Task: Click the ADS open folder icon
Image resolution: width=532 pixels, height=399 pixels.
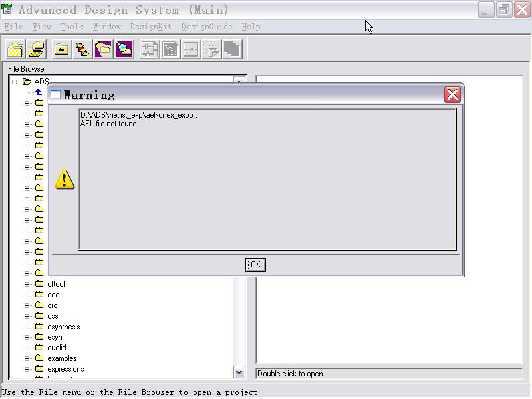Action: click(27, 82)
